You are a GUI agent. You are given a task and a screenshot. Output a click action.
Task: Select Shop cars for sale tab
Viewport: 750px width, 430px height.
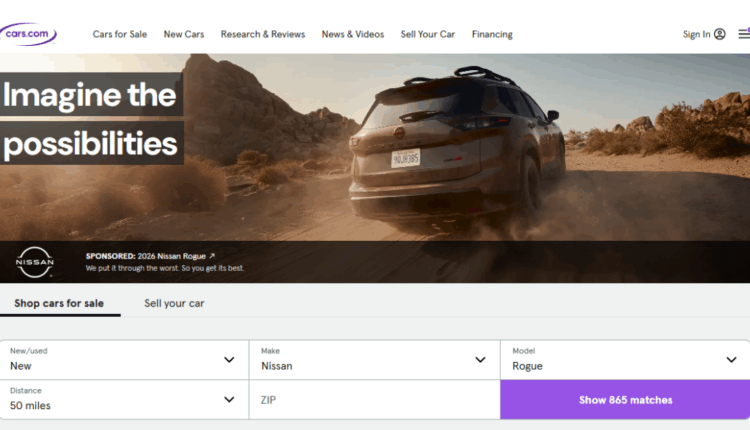[x=59, y=303]
